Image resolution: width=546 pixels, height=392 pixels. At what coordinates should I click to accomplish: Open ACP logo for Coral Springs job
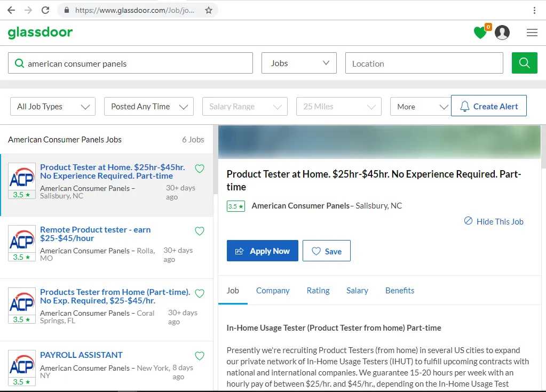(22, 302)
